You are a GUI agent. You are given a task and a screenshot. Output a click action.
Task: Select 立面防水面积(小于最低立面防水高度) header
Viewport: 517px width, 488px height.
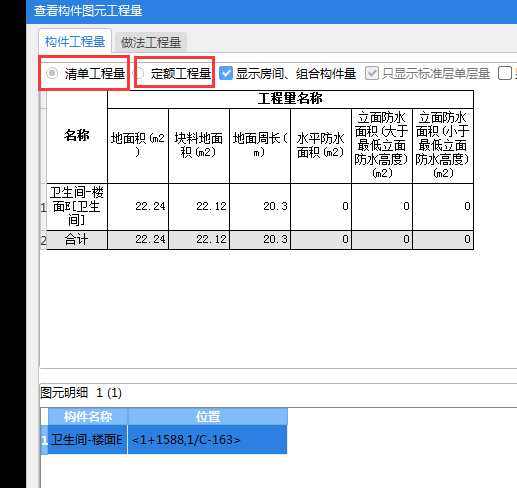point(443,146)
